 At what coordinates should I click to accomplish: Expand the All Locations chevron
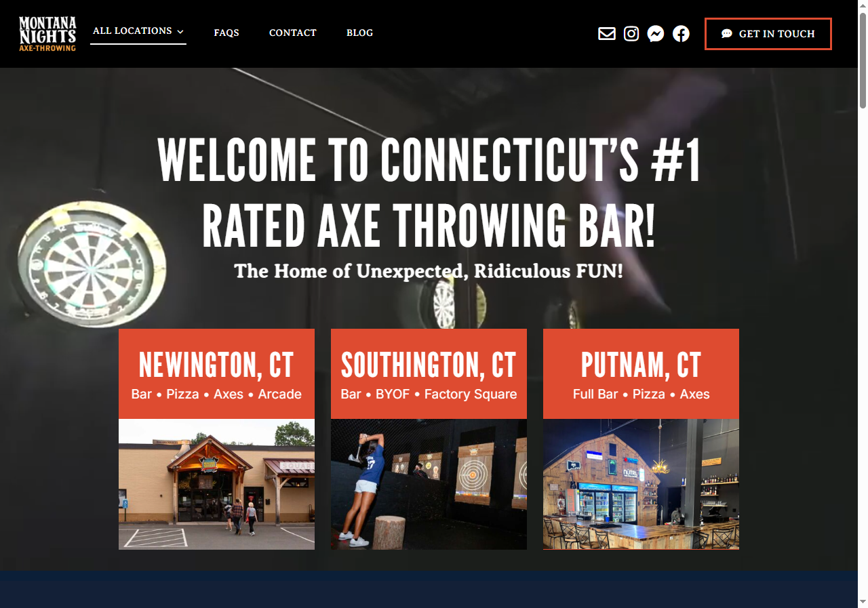pyautogui.click(x=180, y=32)
